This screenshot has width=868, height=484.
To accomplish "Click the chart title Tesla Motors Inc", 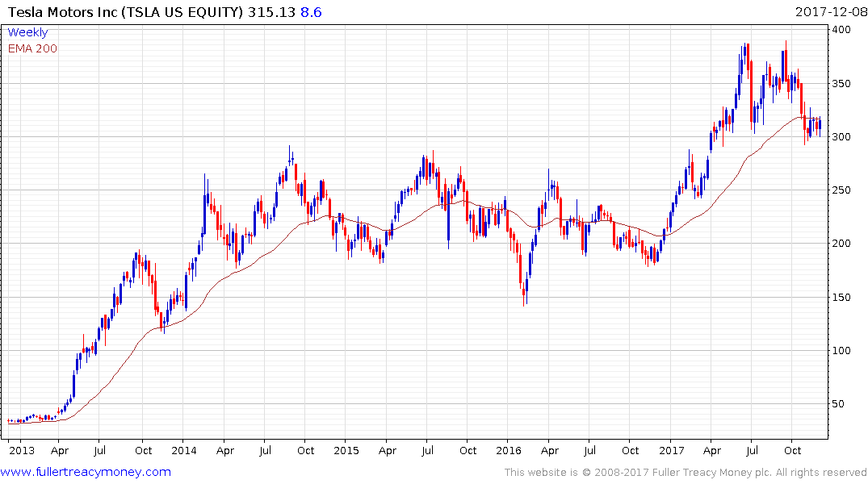I will point(63,12).
